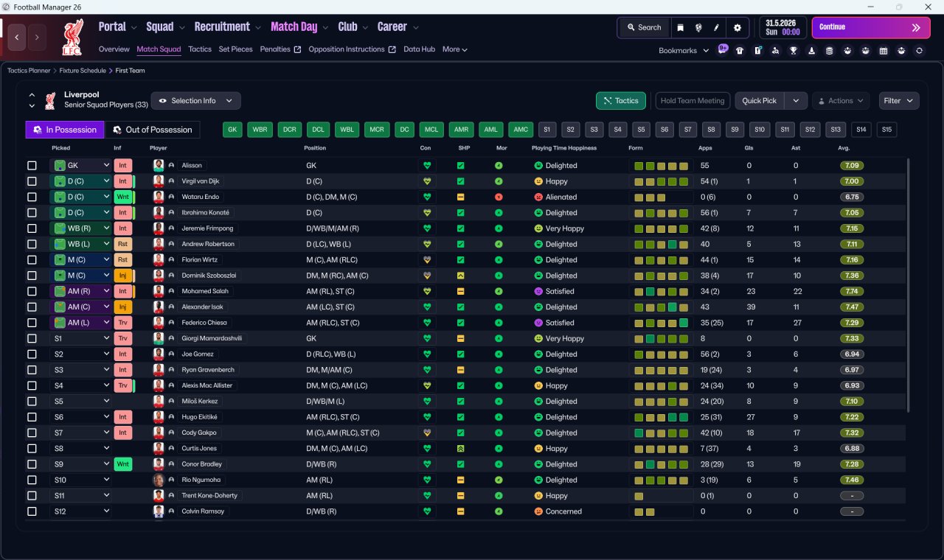Image resolution: width=944 pixels, height=560 pixels.
Task: Click the back navigation arrow
Action: 18,37
